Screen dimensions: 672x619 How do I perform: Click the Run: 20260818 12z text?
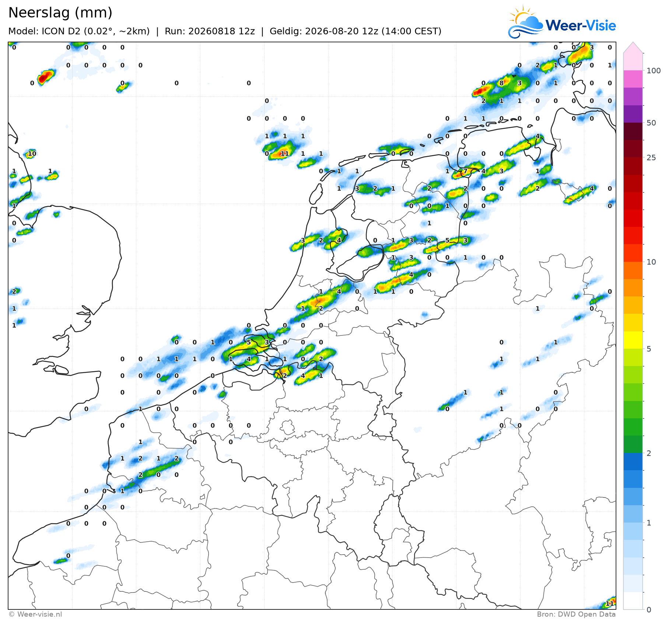pos(210,31)
